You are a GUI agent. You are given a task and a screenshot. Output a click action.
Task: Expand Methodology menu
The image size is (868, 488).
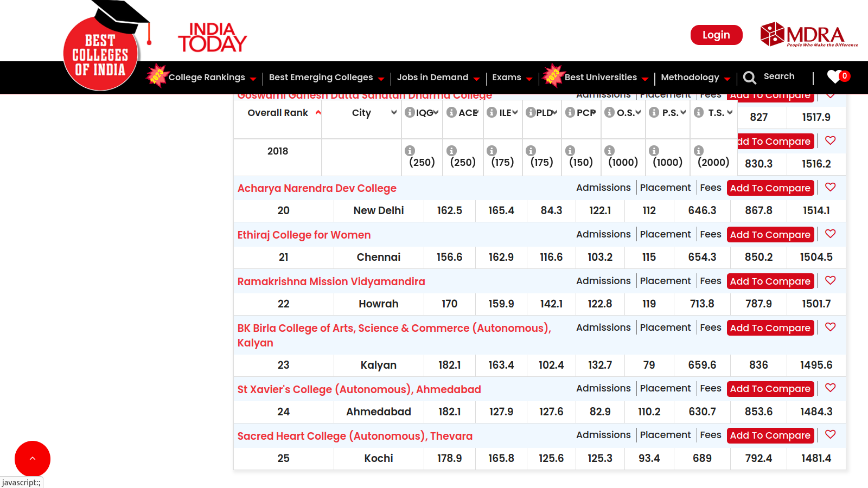pyautogui.click(x=695, y=78)
